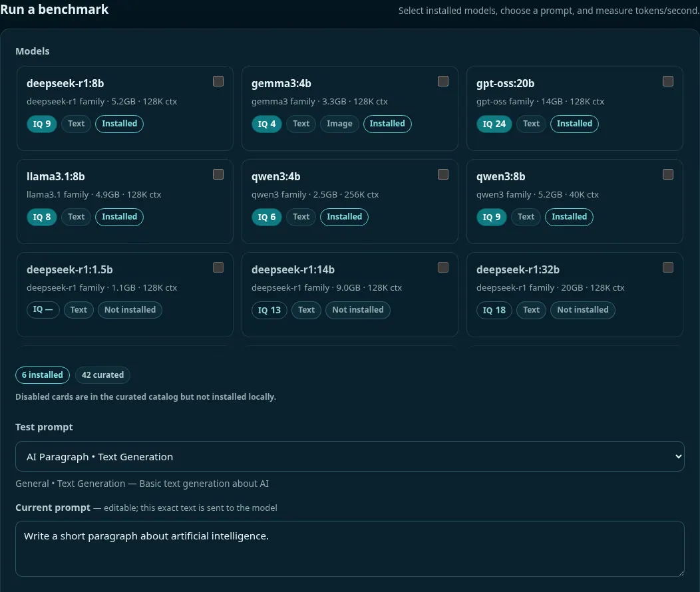Viewport: 700px width, 592px height.
Task: Click the gemma3:4b model title
Action: tap(281, 83)
